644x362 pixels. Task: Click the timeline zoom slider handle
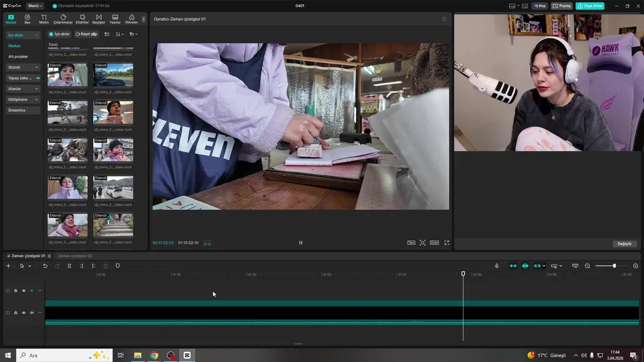pyautogui.click(x=614, y=266)
